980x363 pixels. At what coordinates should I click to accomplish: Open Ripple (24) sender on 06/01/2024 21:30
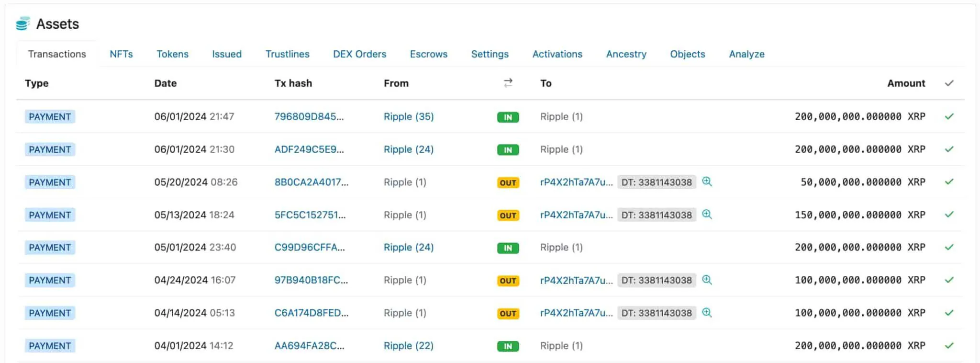409,149
